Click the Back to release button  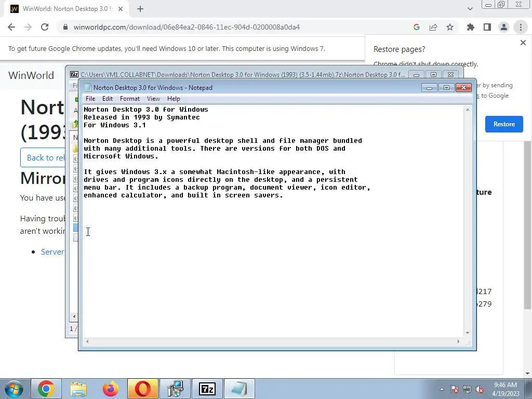click(x=43, y=158)
